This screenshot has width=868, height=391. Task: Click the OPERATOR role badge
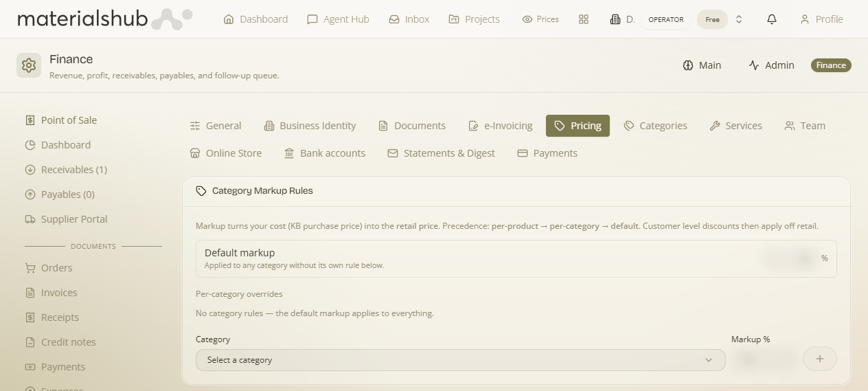tap(665, 19)
